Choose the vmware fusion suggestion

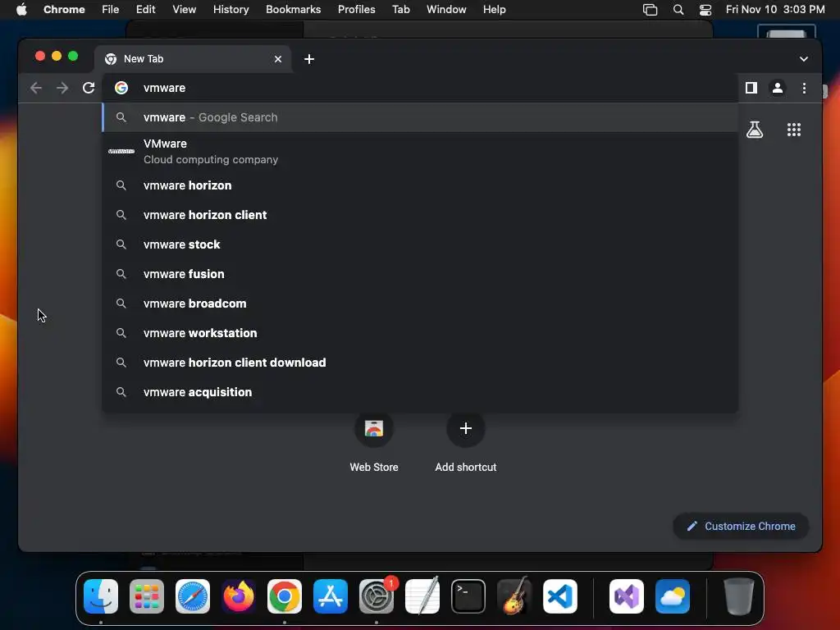point(421,274)
